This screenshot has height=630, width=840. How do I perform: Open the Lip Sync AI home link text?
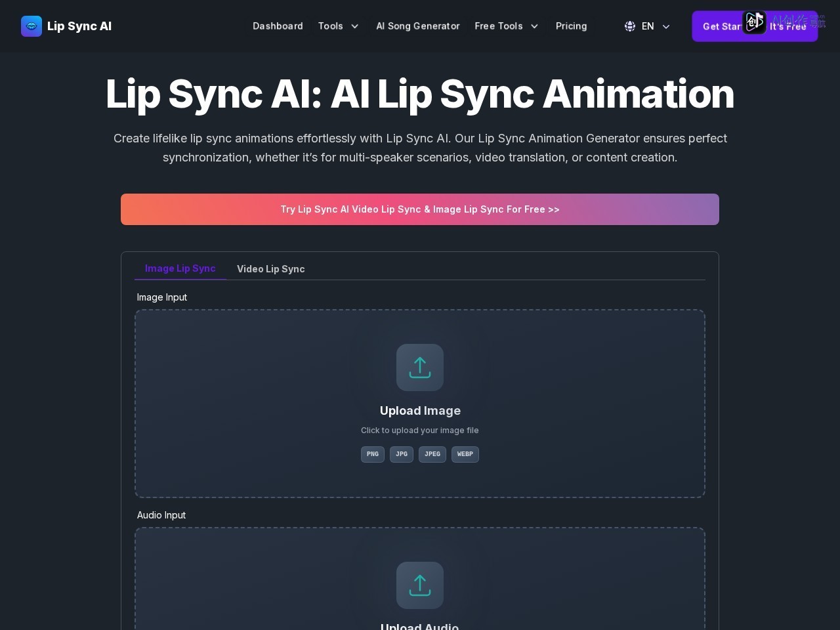point(79,26)
